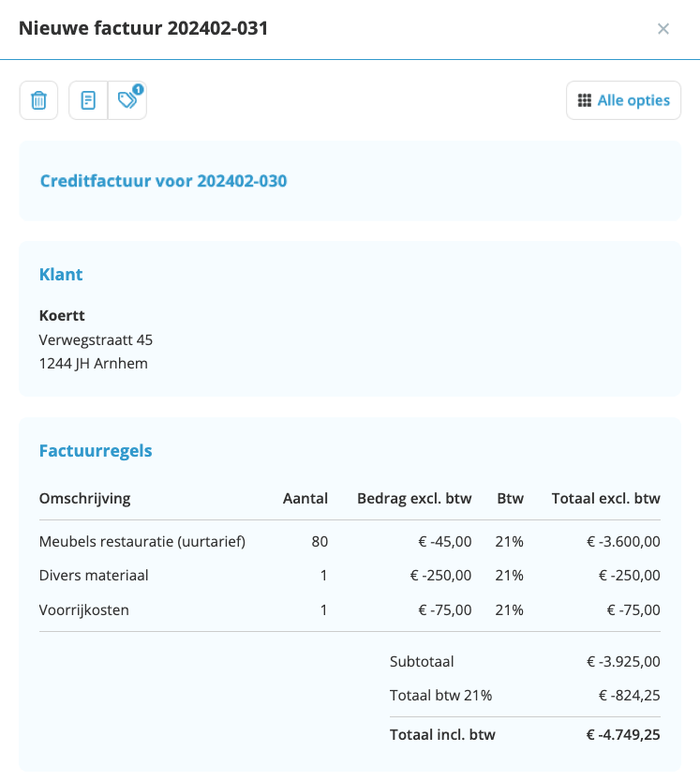Open the document notes icon
The height and width of the screenshot is (782, 700).
[x=88, y=100]
